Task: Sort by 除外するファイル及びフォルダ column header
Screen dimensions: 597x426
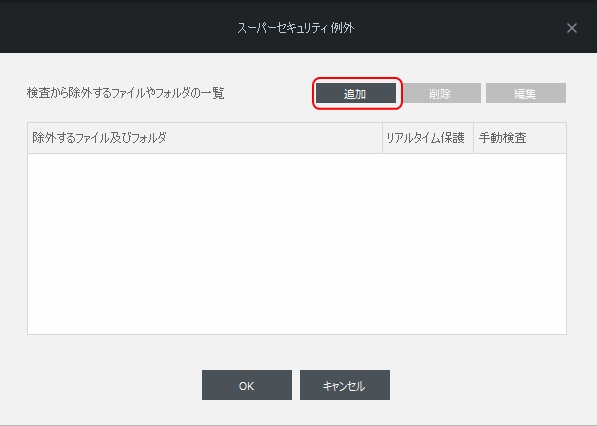Action: [x=205, y=138]
